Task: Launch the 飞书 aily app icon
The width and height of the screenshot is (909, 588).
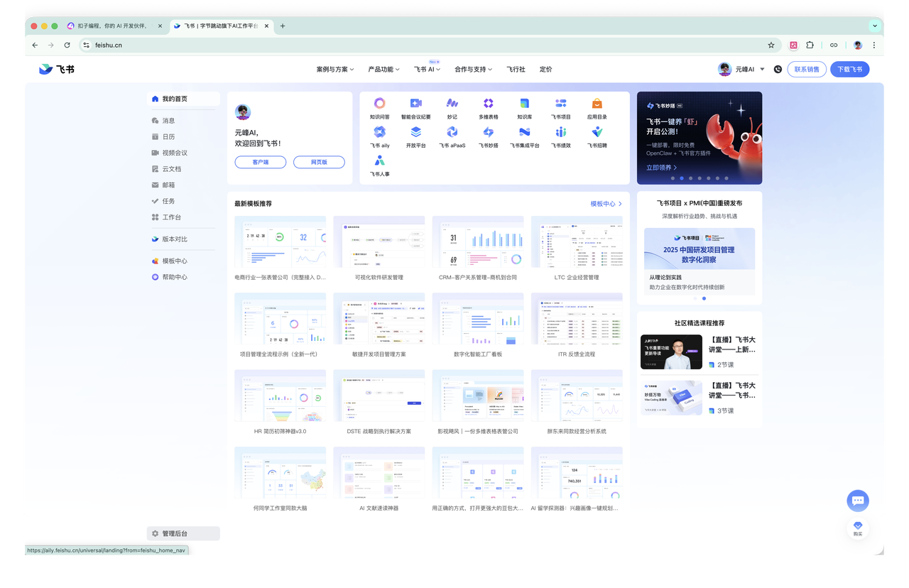Action: (x=379, y=132)
